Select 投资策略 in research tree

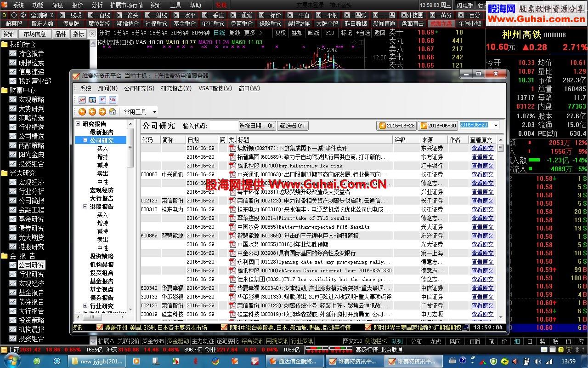pyautogui.click(x=102, y=256)
